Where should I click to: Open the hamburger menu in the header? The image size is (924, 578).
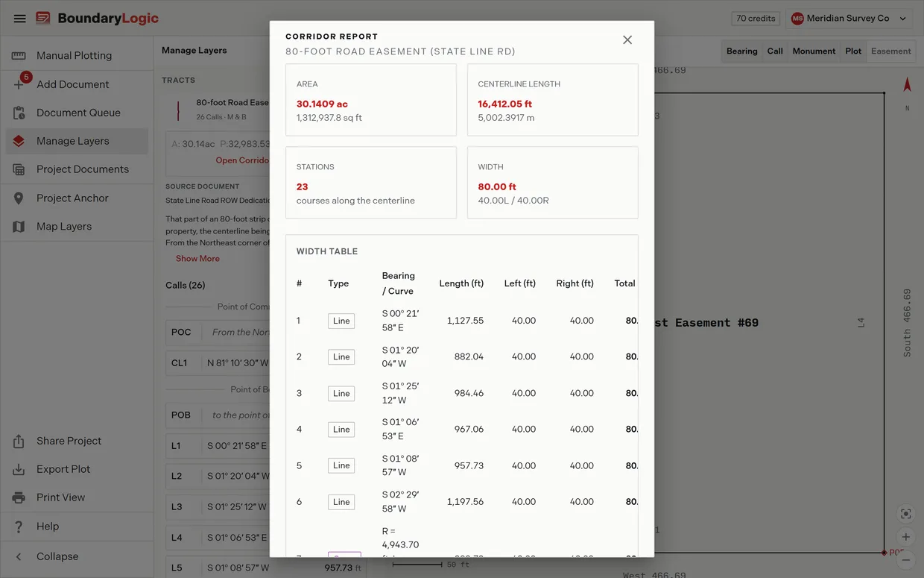tap(20, 19)
